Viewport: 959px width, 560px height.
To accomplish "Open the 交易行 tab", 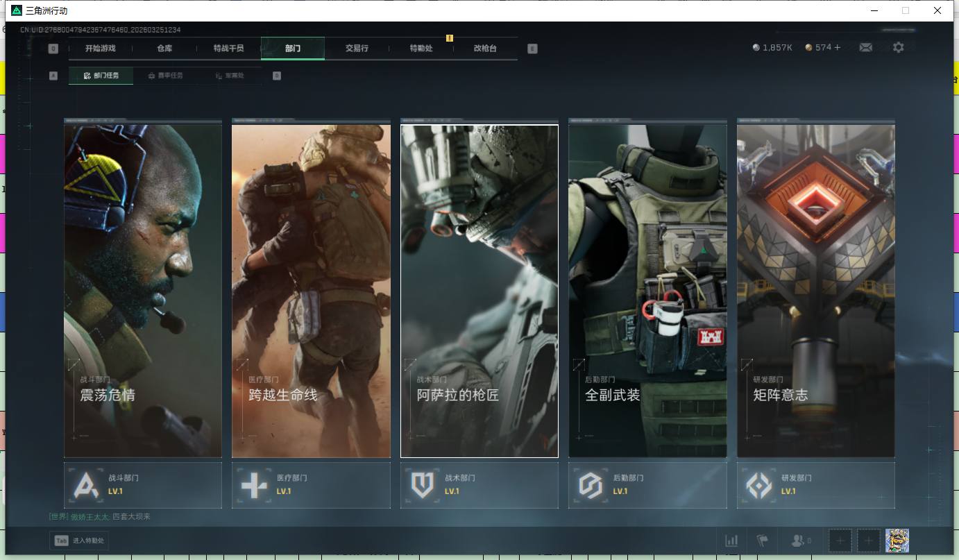I will pyautogui.click(x=357, y=49).
